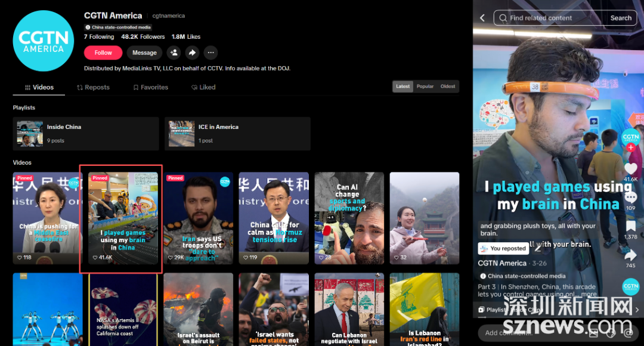Open the Inside China playlist
644x346 pixels.
tap(85, 134)
